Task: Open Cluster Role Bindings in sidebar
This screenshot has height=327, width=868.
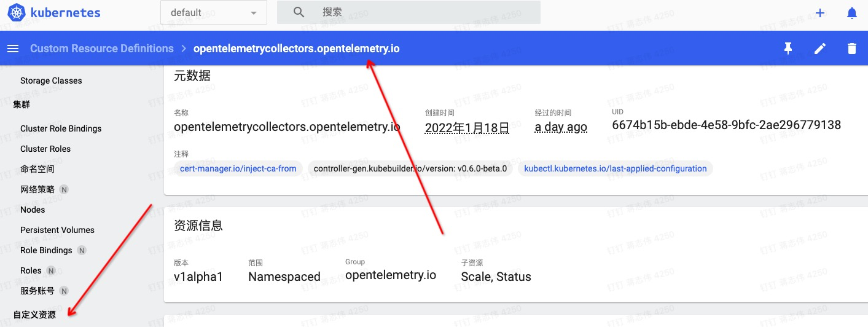Action: click(x=61, y=128)
